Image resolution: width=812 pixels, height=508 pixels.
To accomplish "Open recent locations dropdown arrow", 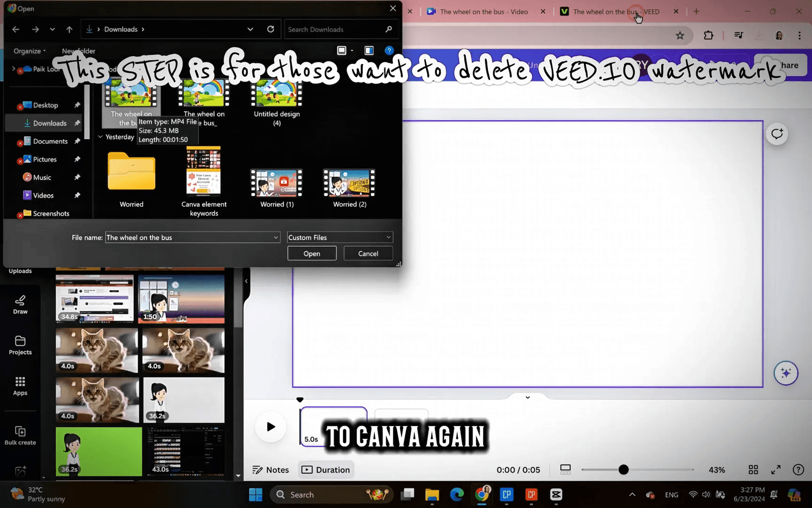I will tap(52, 29).
